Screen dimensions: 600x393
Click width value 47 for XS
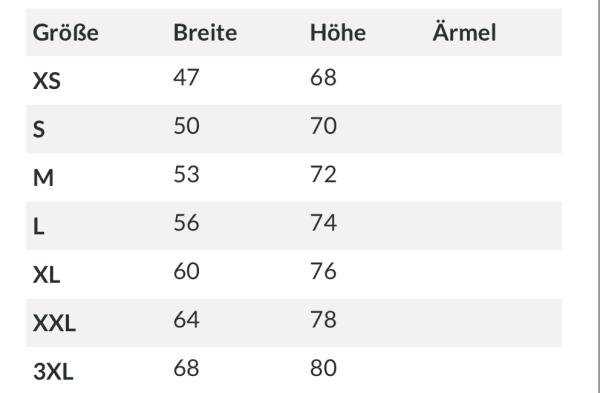pos(186,77)
